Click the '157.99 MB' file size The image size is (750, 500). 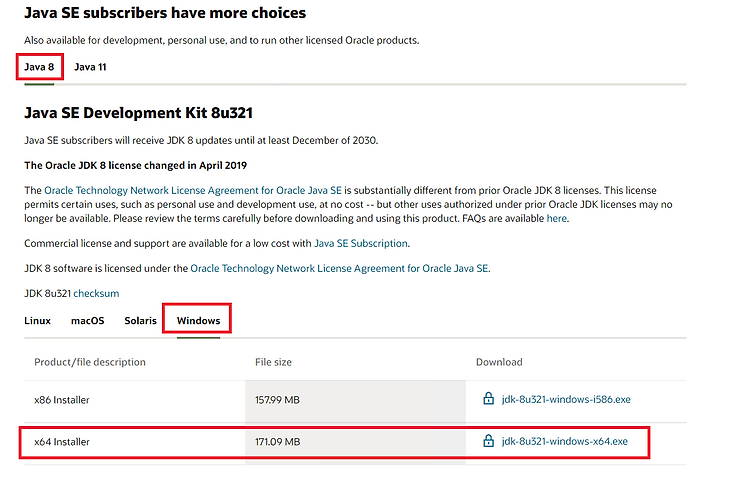(x=277, y=400)
